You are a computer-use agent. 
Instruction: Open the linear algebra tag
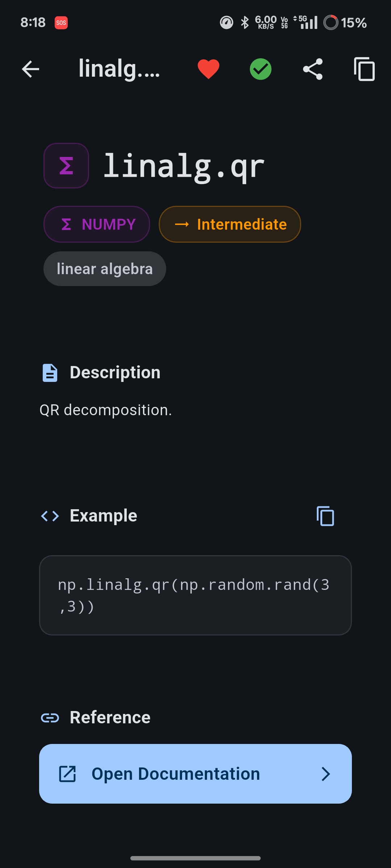pos(105,268)
